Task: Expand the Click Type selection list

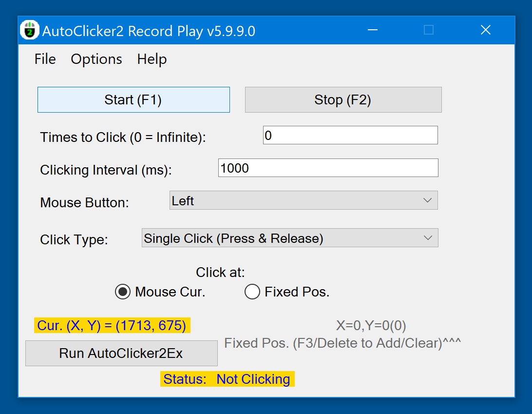Action: point(428,238)
